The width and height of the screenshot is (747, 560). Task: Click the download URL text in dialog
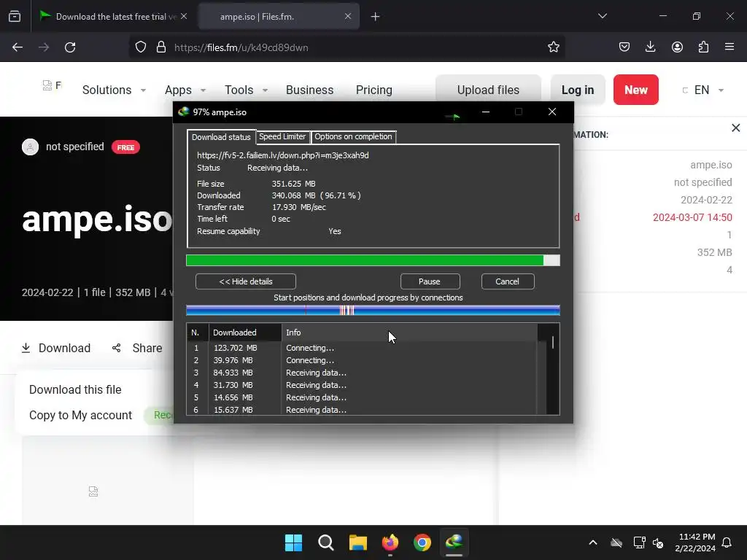(x=283, y=155)
